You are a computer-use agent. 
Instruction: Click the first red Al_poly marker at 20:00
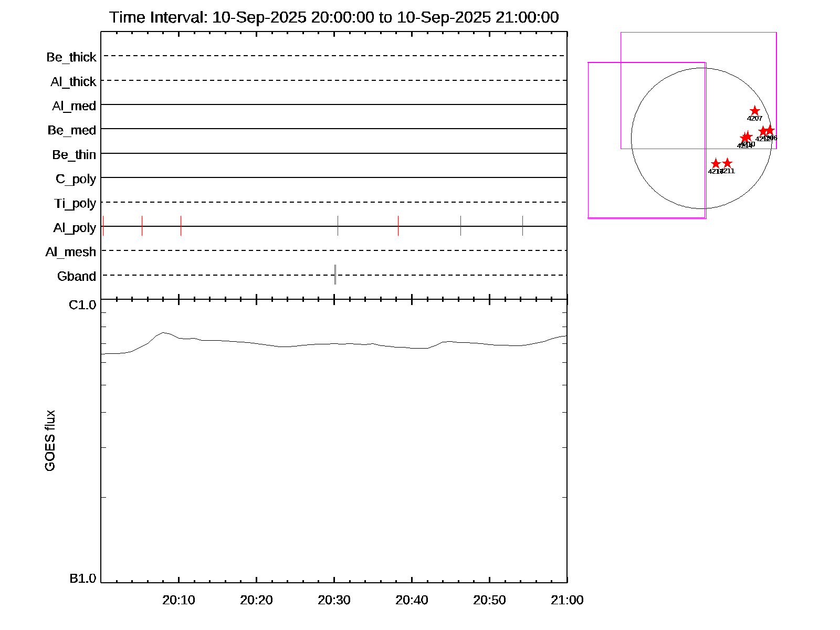pos(103,226)
